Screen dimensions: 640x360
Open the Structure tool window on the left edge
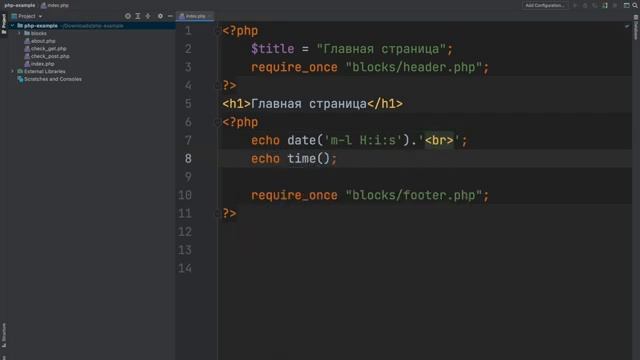click(x=4, y=335)
